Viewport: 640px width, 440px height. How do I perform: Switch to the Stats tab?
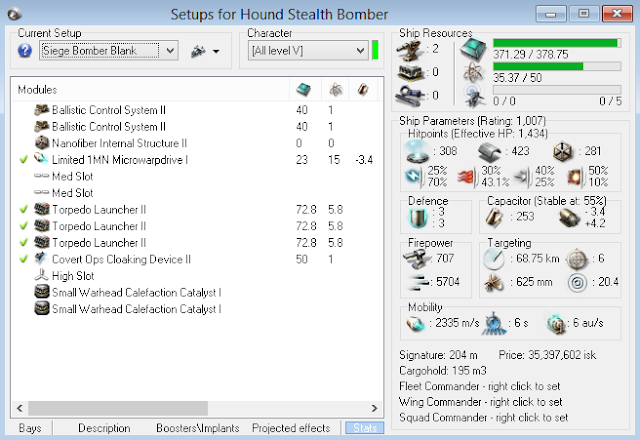(364, 428)
